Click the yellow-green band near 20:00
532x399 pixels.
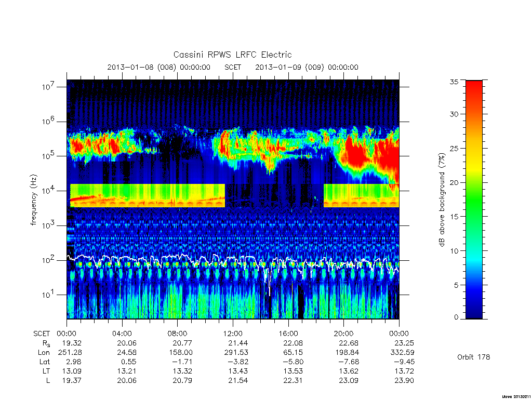point(362,195)
